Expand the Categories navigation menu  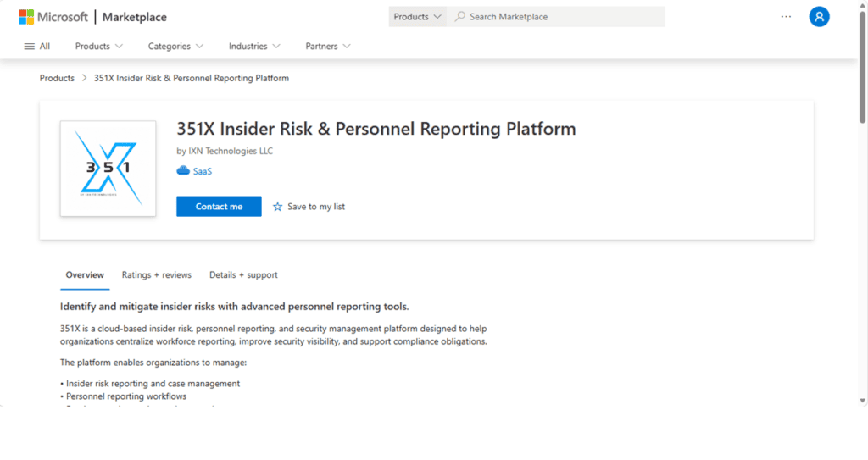coord(175,47)
